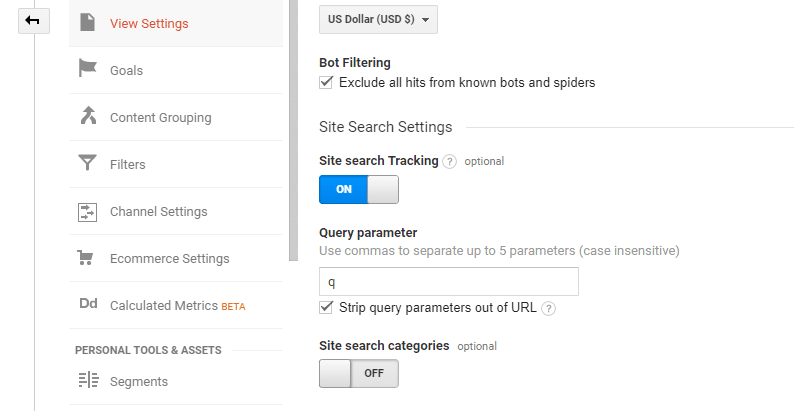Click the View Settings document icon
This screenshot has width=794, height=411.
[88, 22]
